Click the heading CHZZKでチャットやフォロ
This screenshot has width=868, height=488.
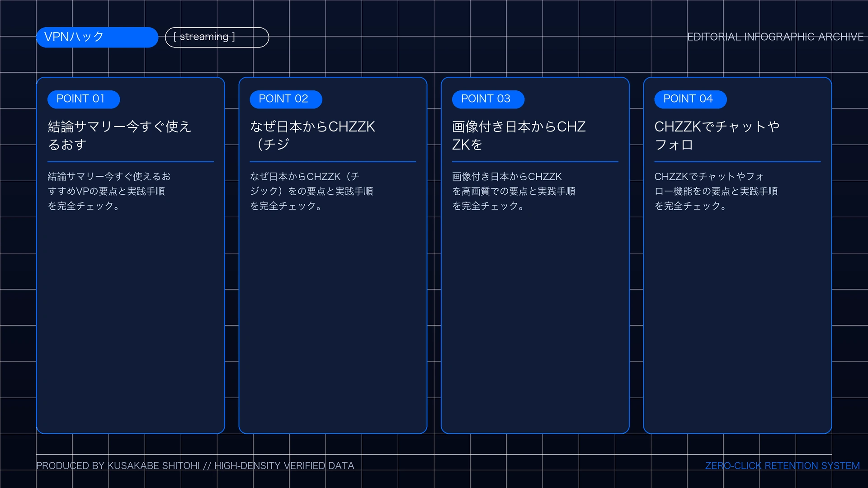click(717, 136)
